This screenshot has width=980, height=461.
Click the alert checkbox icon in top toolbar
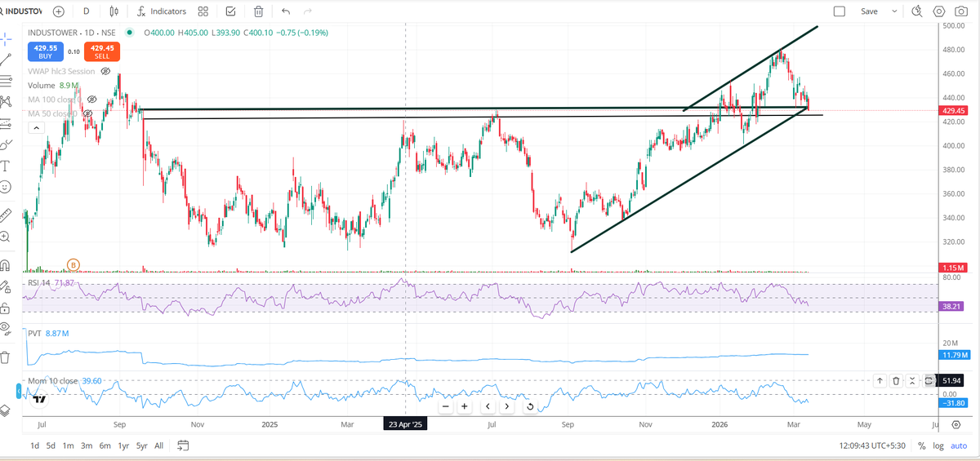click(231, 11)
